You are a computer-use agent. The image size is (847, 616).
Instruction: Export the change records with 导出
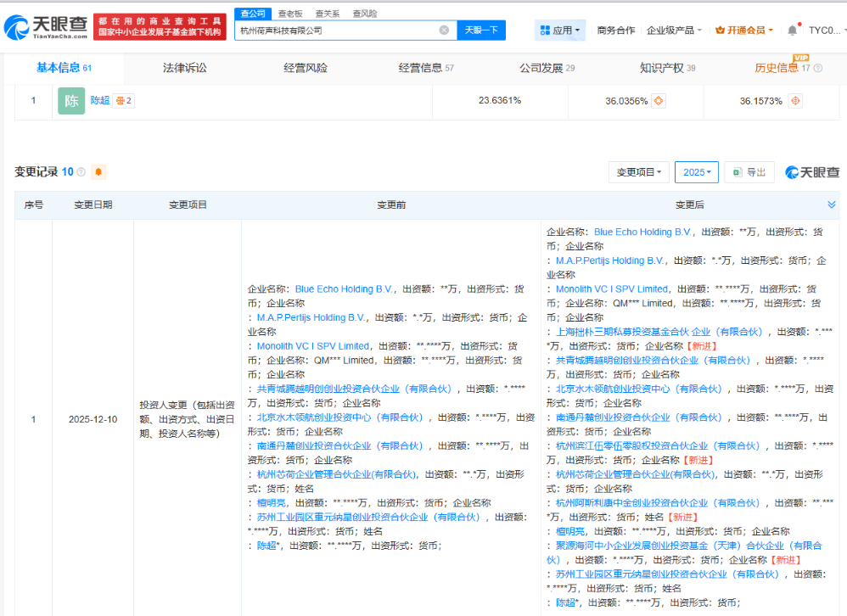[x=749, y=172]
